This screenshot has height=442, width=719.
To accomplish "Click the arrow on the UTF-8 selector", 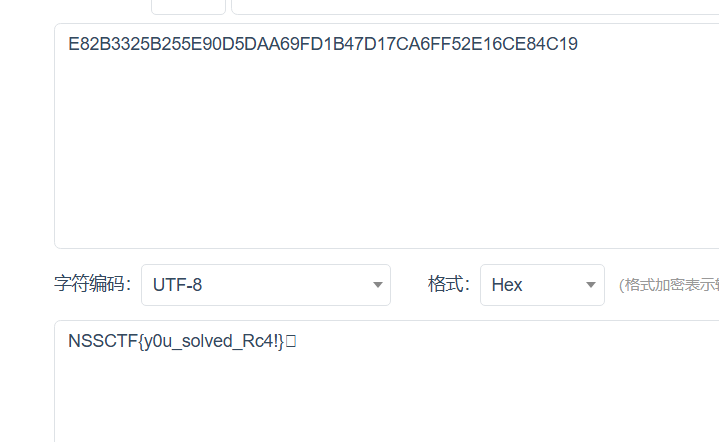I will pos(378,285).
